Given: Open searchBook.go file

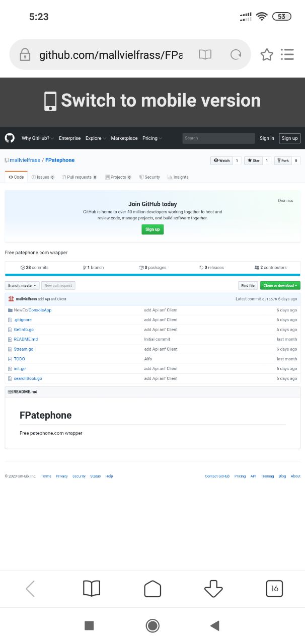Looking at the screenshot, I should tap(28, 378).
